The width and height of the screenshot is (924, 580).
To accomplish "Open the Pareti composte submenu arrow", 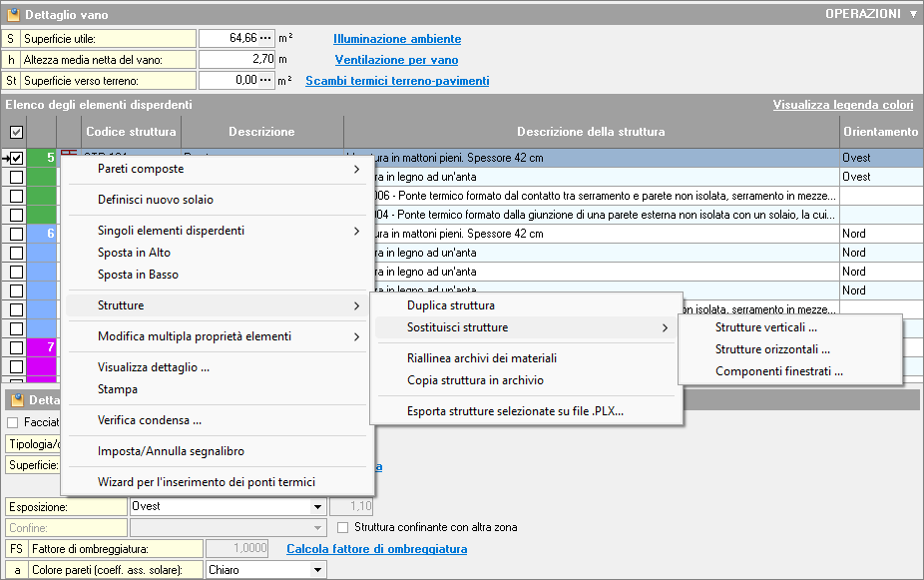I will tap(356, 170).
